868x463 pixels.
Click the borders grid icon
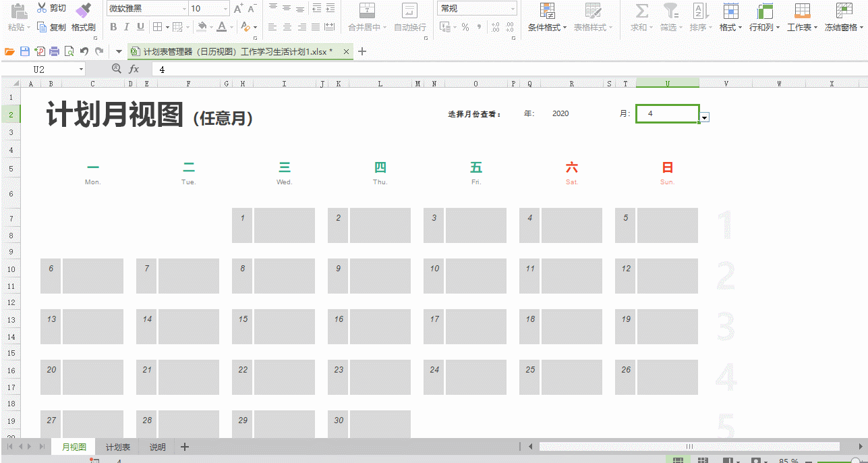157,27
